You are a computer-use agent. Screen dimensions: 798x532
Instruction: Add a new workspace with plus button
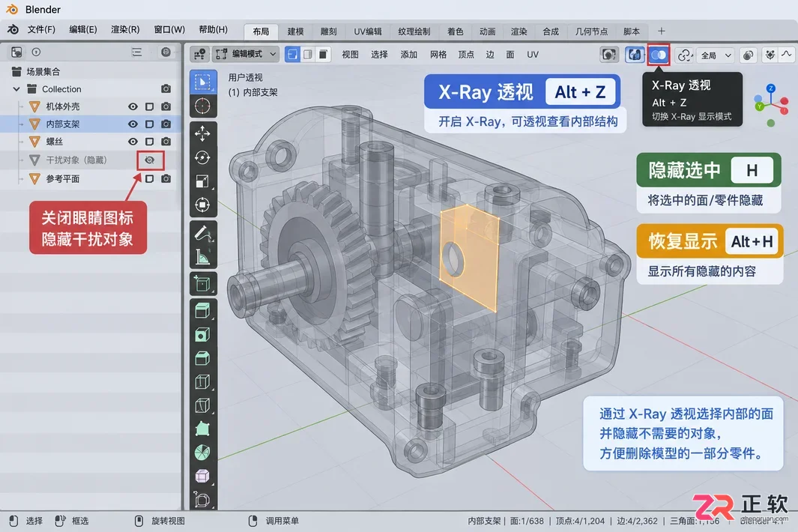click(661, 31)
